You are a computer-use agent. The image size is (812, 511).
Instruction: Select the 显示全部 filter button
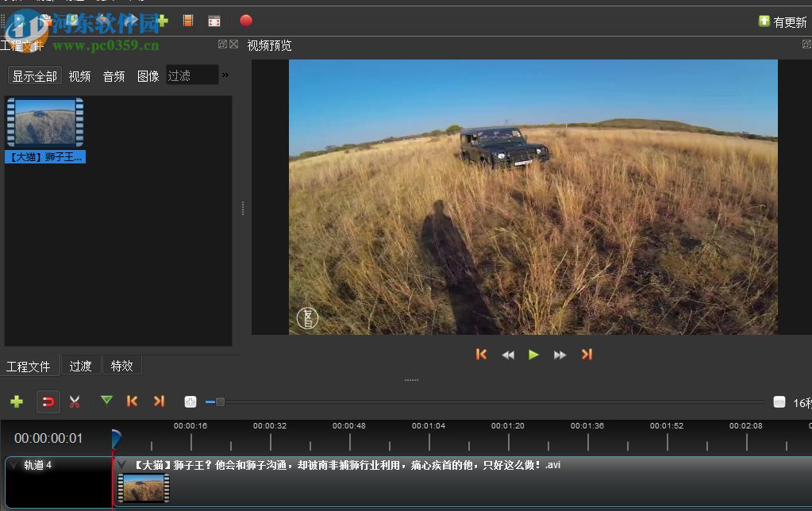(x=35, y=76)
